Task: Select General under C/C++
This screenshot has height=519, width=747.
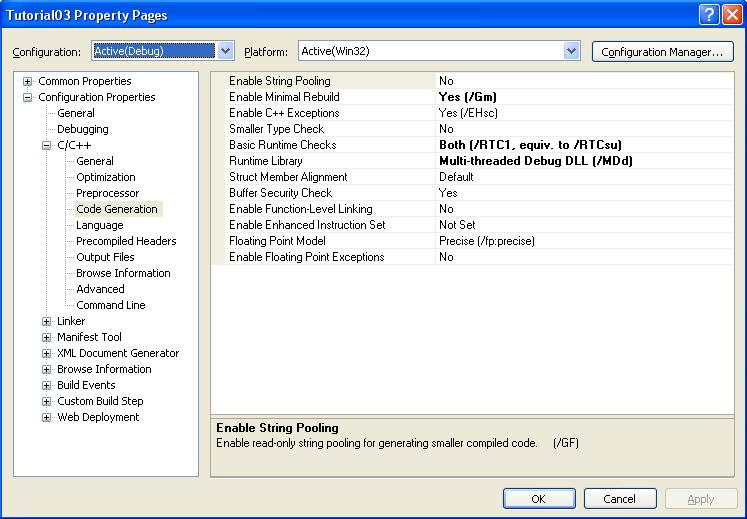Action: pyautogui.click(x=95, y=161)
